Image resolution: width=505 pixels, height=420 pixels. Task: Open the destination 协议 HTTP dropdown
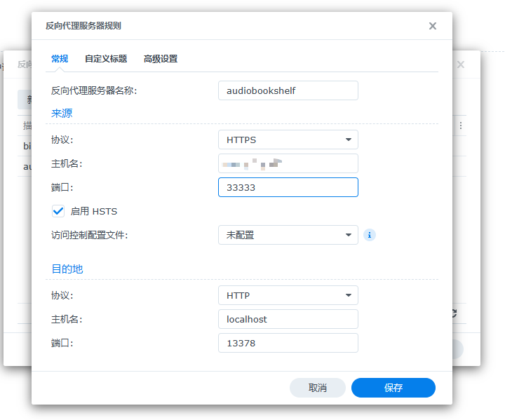coord(288,295)
